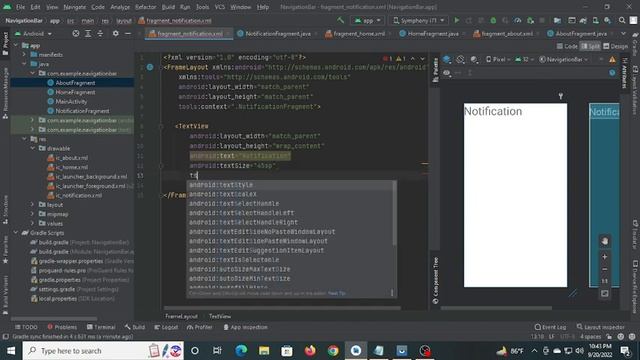Collapse the drawable folder

click(33, 149)
